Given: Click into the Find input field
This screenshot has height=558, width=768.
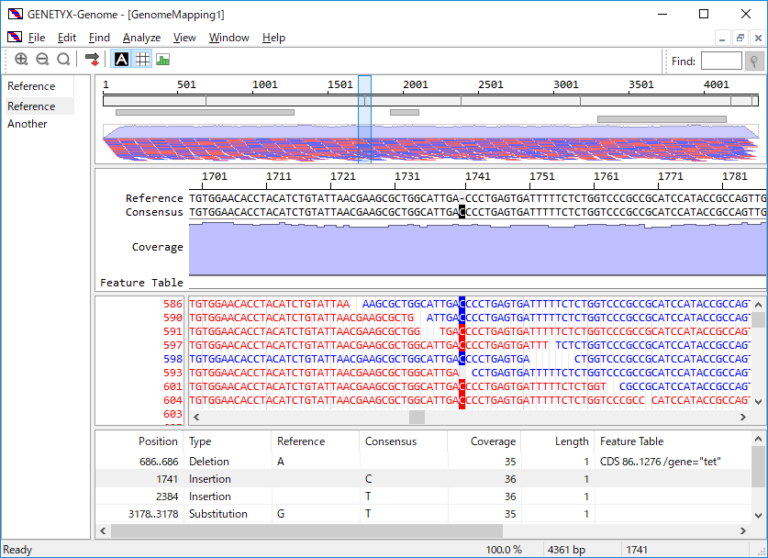Looking at the screenshot, I should (721, 61).
